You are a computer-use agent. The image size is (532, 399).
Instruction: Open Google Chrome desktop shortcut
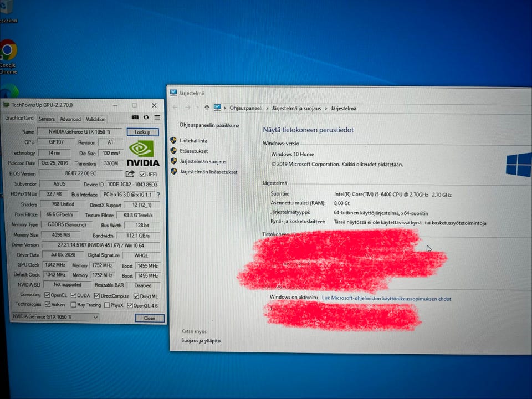click(x=8, y=57)
